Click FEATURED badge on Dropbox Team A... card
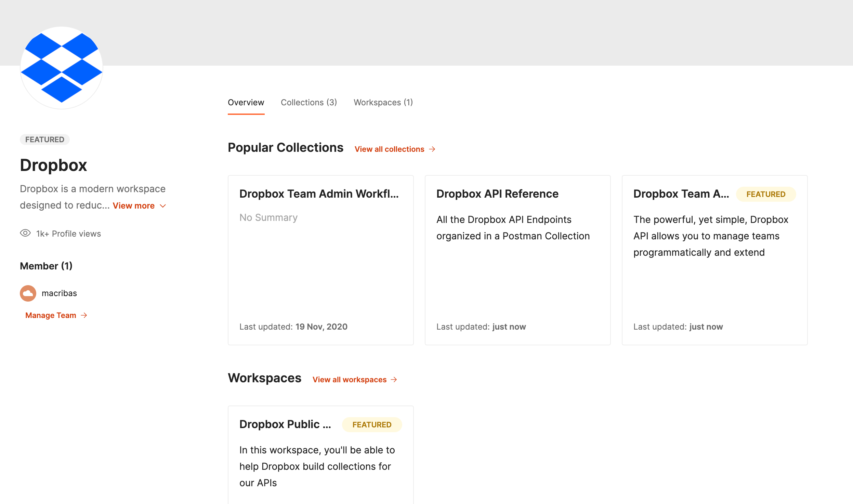Viewport: 853px width, 504px height. click(x=766, y=194)
